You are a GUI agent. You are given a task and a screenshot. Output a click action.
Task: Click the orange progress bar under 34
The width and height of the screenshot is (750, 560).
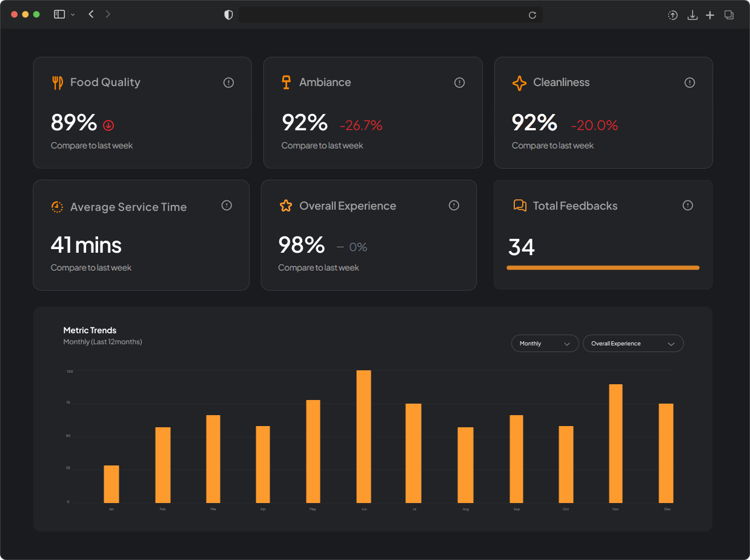click(x=602, y=267)
